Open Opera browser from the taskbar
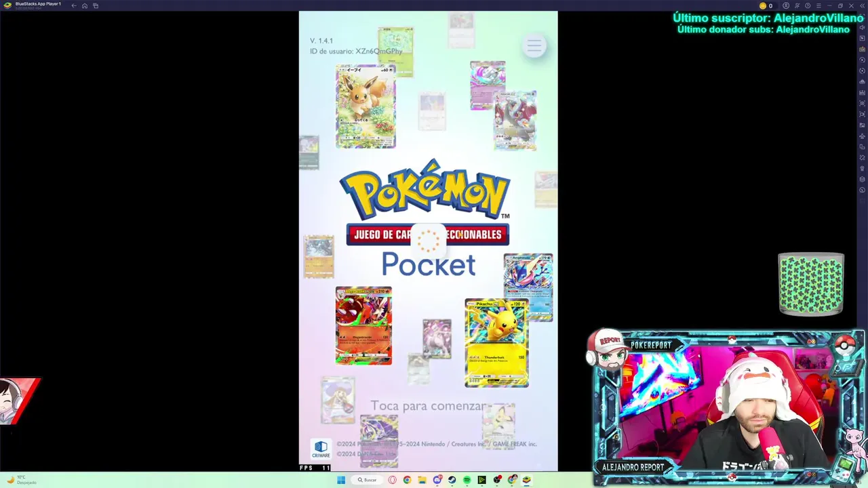Image resolution: width=868 pixels, height=488 pixels. pos(392,480)
